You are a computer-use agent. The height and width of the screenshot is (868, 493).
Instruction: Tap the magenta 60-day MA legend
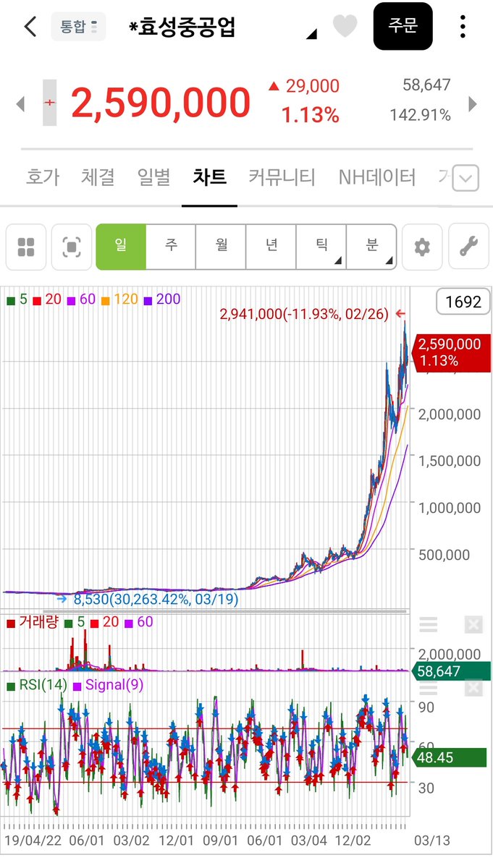81,299
